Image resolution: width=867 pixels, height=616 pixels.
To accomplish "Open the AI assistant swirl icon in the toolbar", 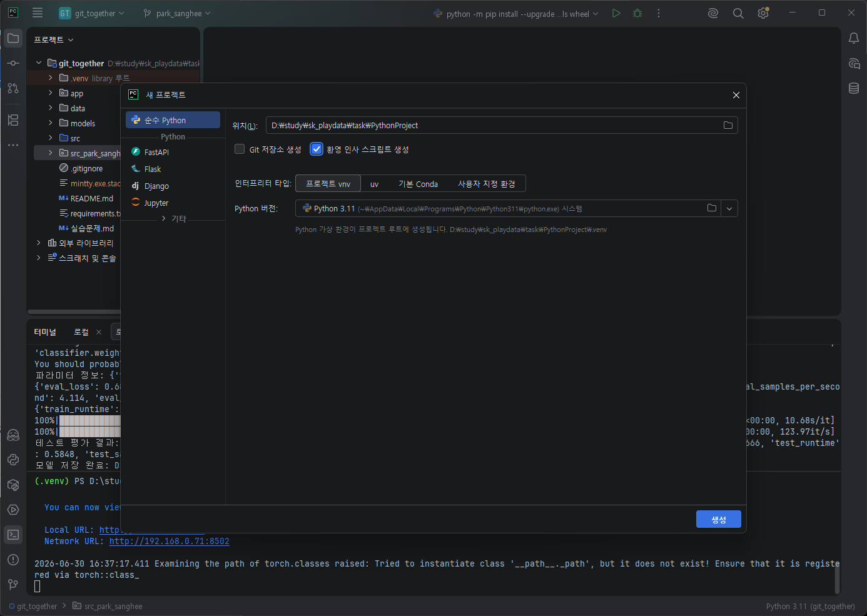I will (713, 13).
